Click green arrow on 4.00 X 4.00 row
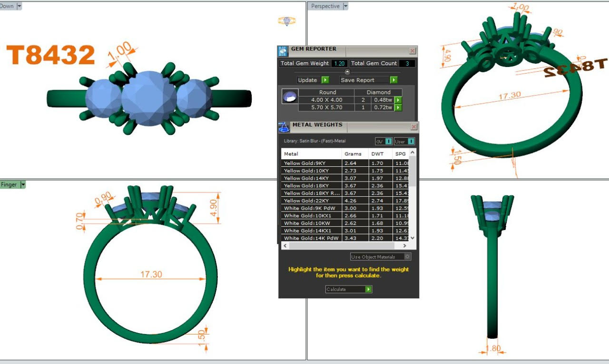Image resolution: width=609 pixels, height=364 pixels. (x=398, y=100)
